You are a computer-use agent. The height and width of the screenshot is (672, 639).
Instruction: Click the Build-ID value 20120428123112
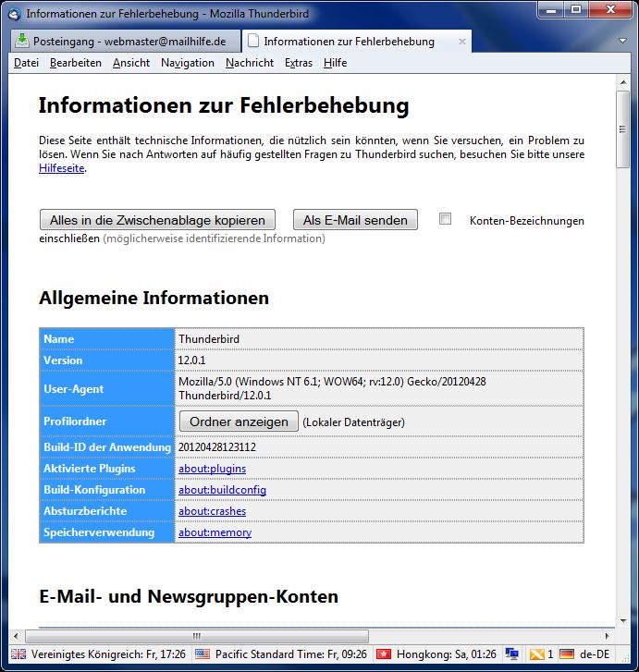coord(217,447)
